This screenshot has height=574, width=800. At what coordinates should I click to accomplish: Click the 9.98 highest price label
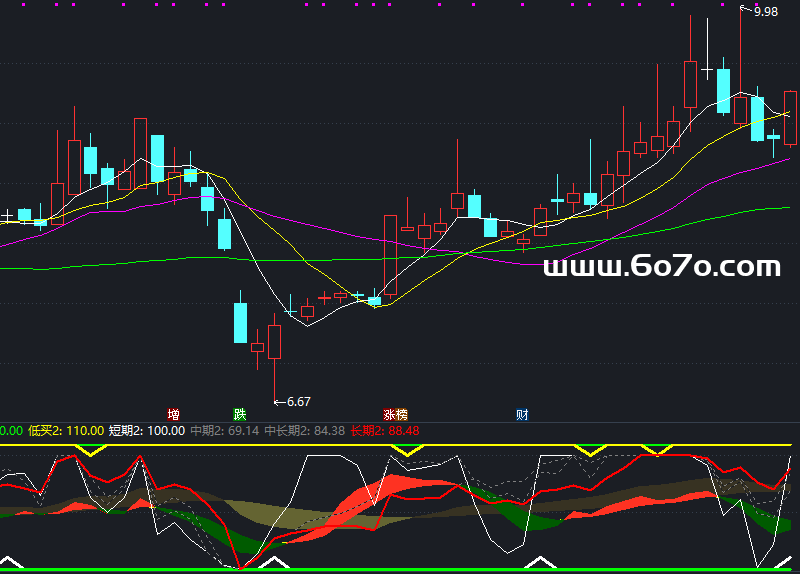point(765,11)
